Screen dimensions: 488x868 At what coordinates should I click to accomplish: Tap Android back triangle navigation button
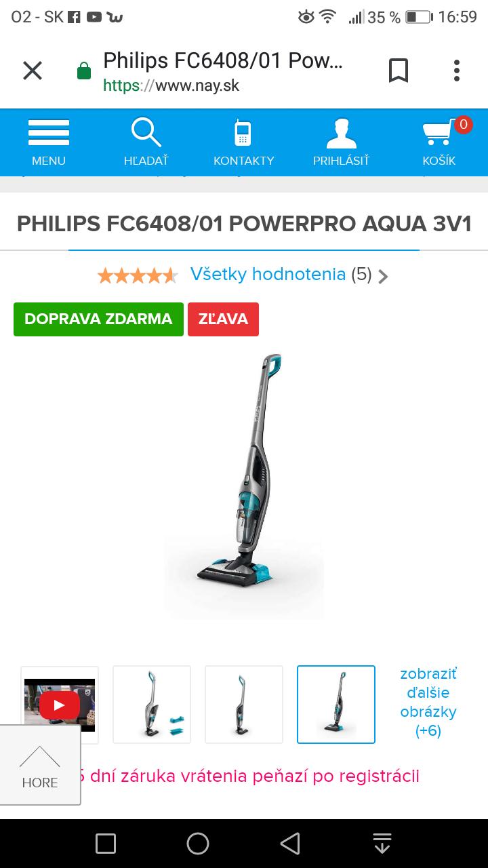[x=290, y=844]
